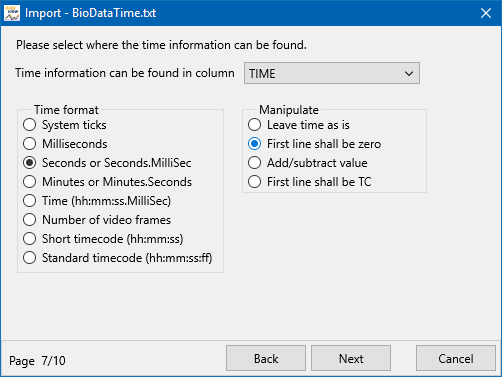The image size is (502, 377).
Task: Close the Import dialog window
Action: coord(486,13)
